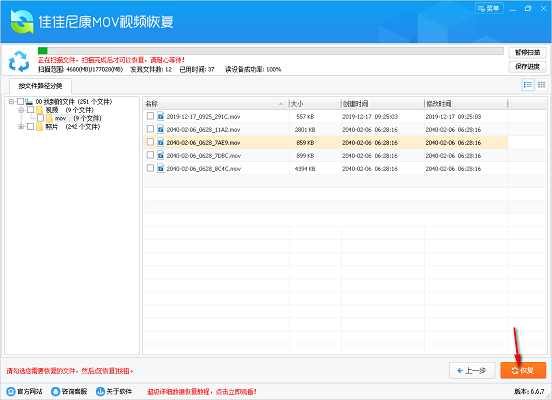The image size is (552, 400).
Task: Click the 4394 KB size cell
Action: (x=305, y=169)
